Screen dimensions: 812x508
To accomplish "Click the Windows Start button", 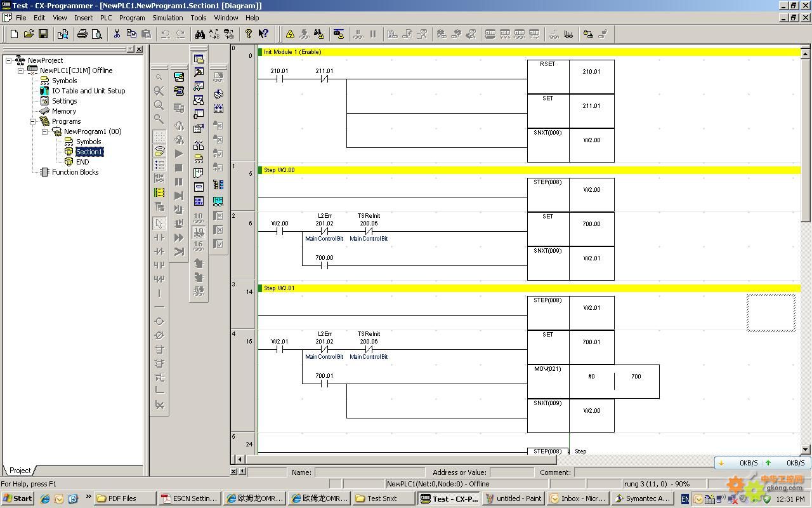I will pos(17,498).
